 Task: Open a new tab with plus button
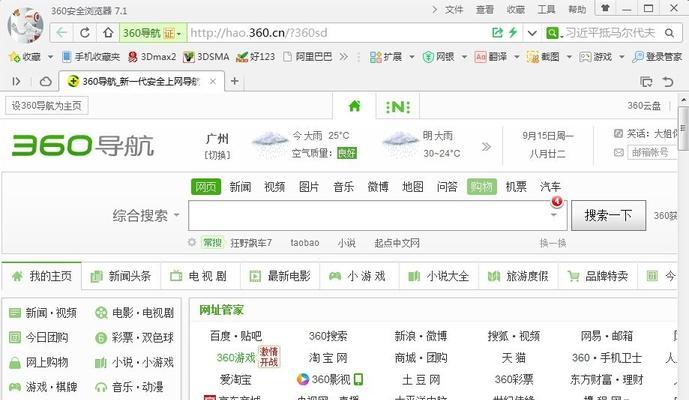coord(235,81)
